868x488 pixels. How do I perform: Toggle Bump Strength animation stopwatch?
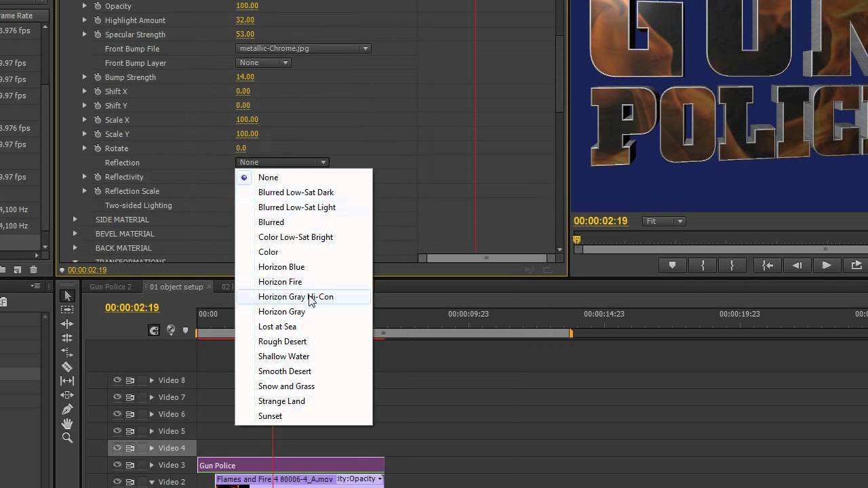[x=98, y=77]
